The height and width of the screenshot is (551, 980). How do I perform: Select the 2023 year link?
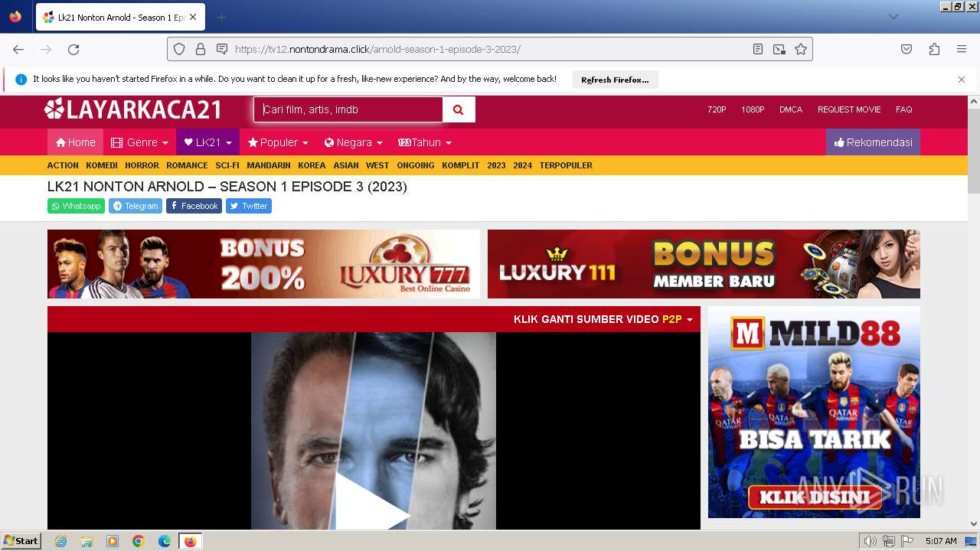point(496,165)
